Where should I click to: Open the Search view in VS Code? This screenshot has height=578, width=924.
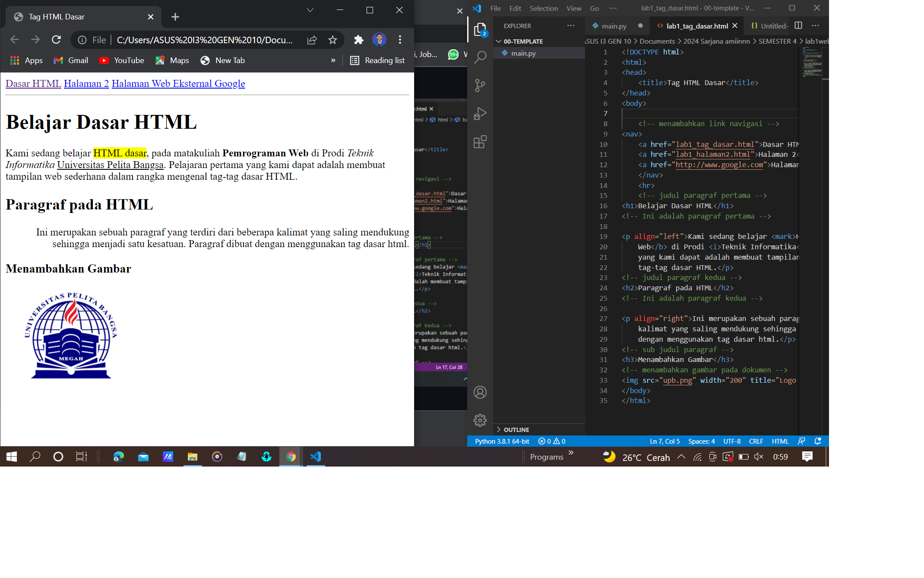tap(480, 57)
